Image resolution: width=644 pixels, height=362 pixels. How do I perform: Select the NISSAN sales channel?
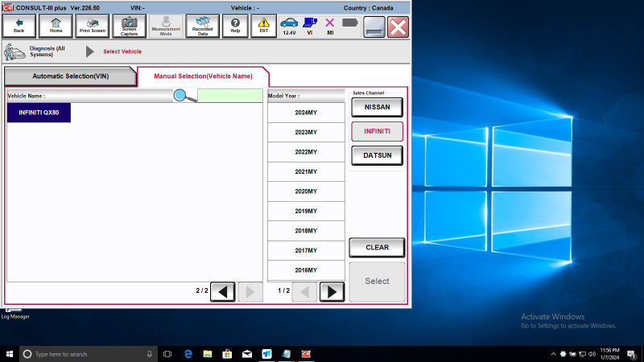(377, 107)
